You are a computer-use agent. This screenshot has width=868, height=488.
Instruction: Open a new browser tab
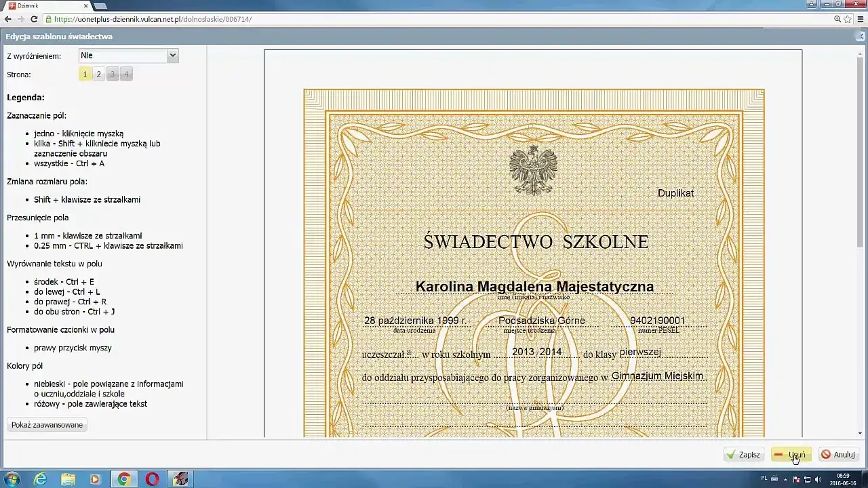click(100, 5)
